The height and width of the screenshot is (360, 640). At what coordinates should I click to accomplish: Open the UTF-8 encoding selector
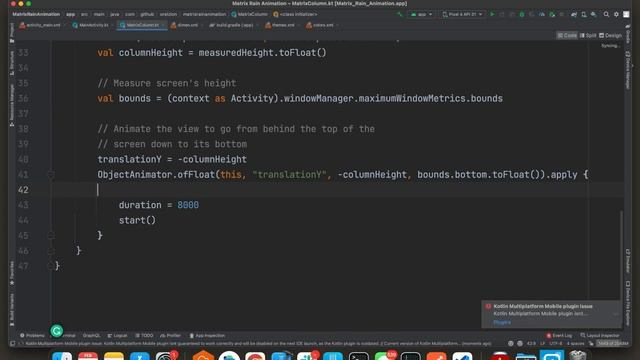point(556,344)
